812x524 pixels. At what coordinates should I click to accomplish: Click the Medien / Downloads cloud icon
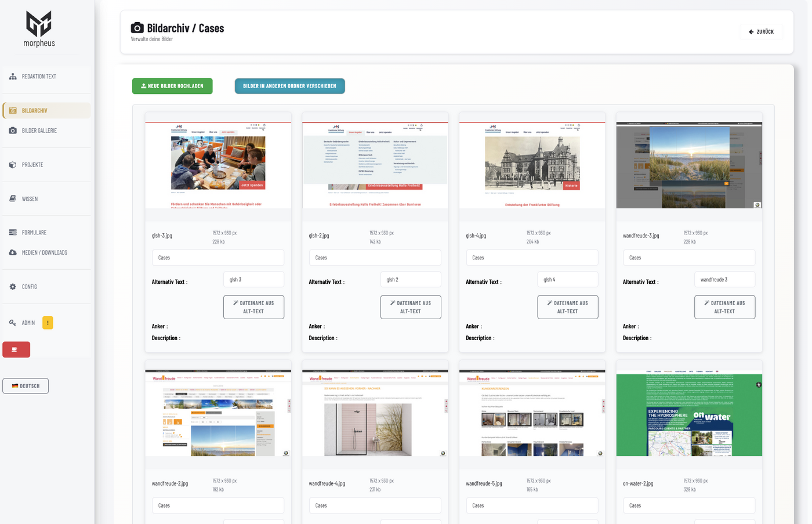pyautogui.click(x=13, y=252)
